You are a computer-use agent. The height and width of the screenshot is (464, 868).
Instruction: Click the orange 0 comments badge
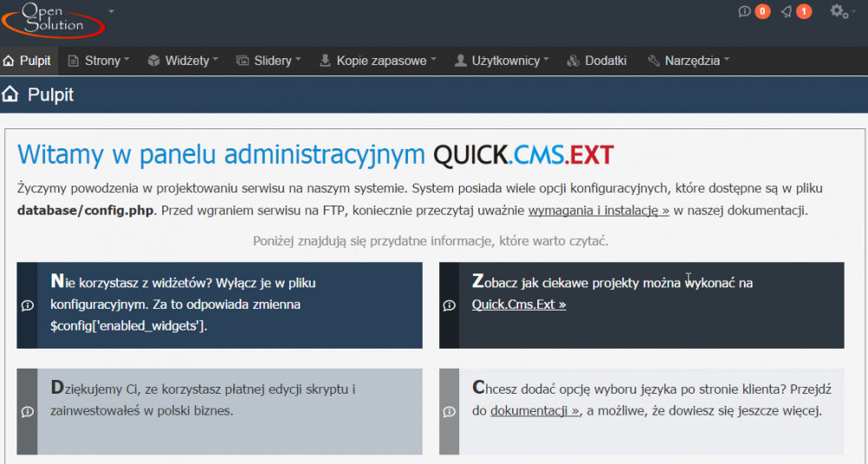pyautogui.click(x=762, y=11)
